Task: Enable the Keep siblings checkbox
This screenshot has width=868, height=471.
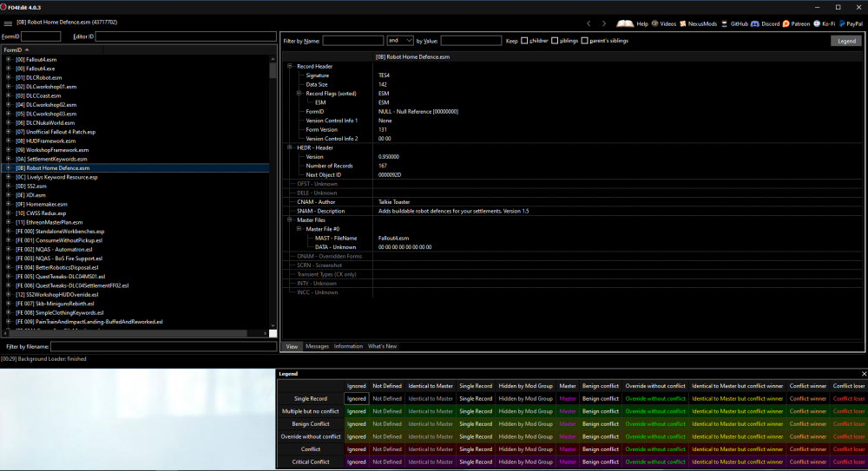Action: tap(555, 41)
